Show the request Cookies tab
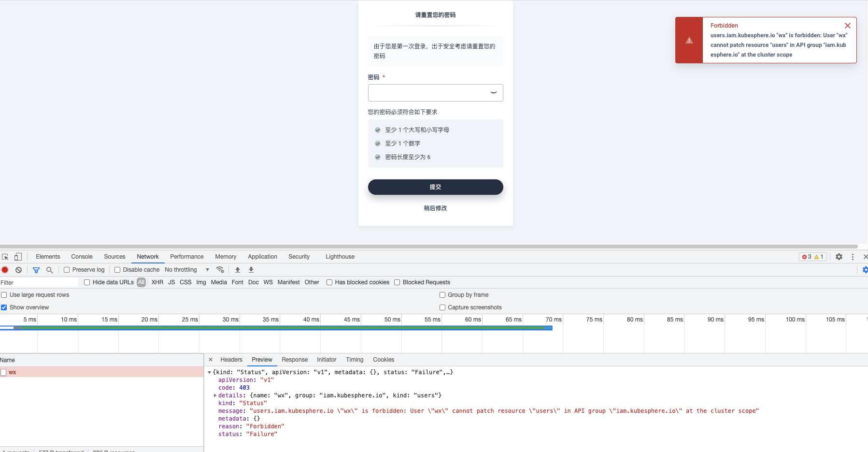The height and width of the screenshot is (452, 868). coord(384,360)
